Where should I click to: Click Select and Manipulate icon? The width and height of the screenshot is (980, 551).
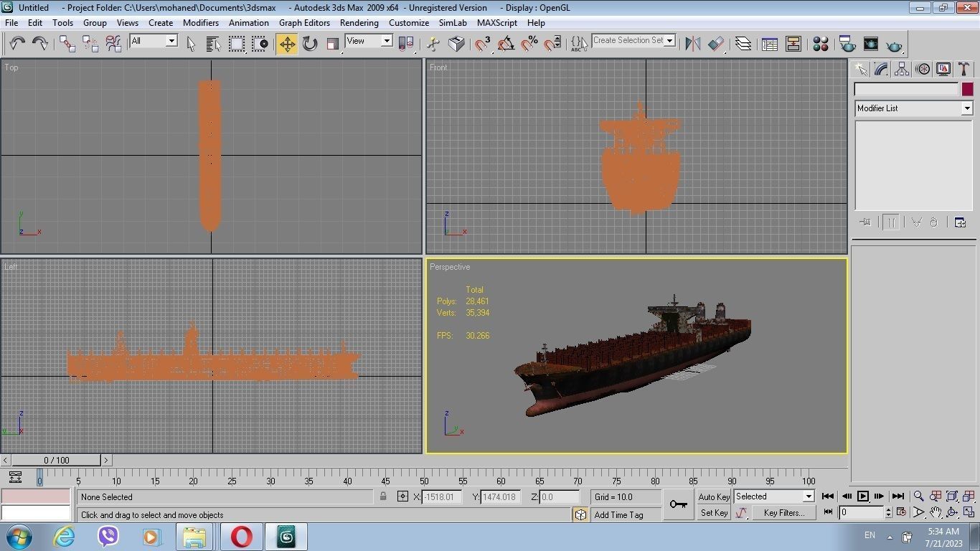(433, 44)
